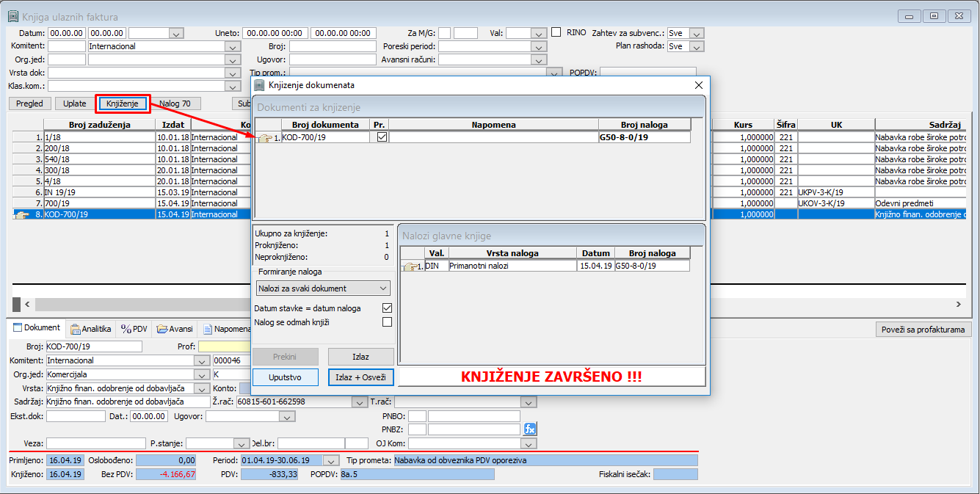Open the Analitika tab with clipboard icon
The height and width of the screenshot is (494, 980).
pyautogui.click(x=90, y=329)
